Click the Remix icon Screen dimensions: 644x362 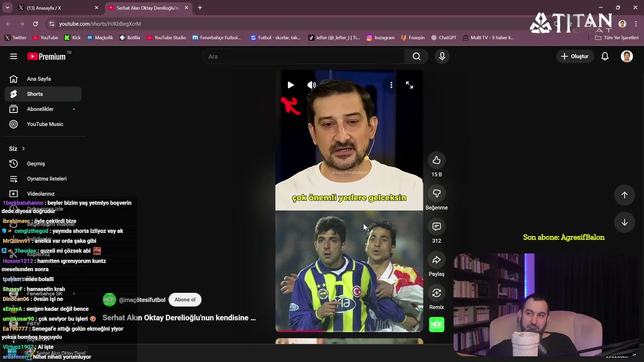pos(436,293)
